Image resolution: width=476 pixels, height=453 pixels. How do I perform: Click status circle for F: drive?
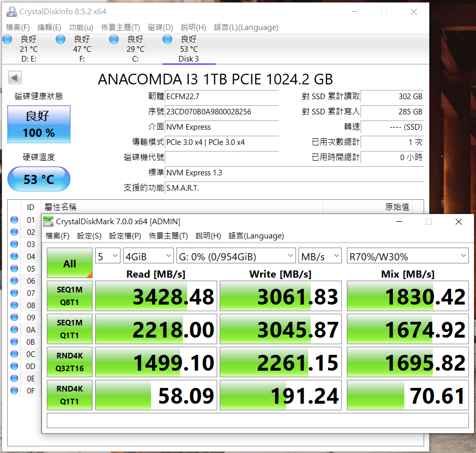click(61, 40)
